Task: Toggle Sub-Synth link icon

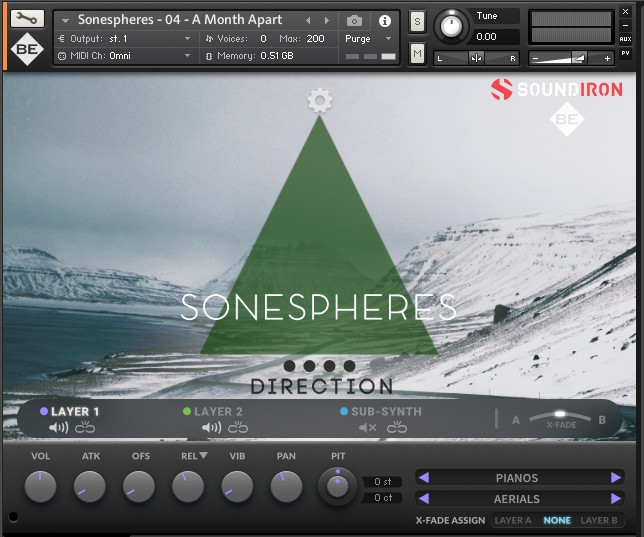Action: [x=397, y=428]
